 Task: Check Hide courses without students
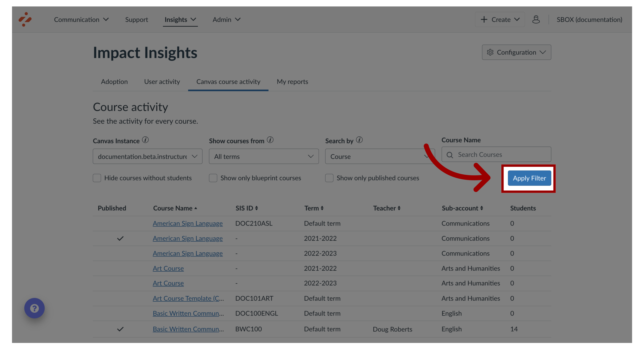(x=97, y=178)
